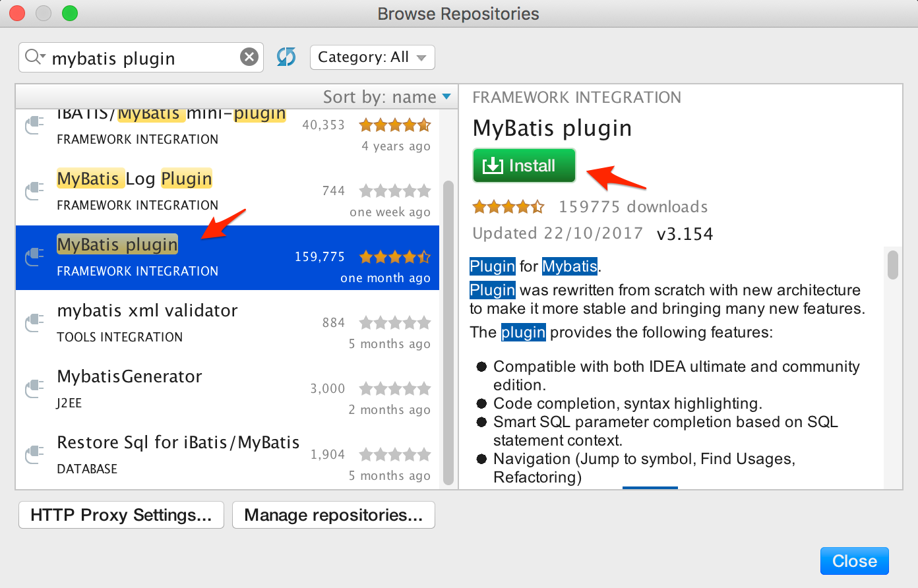Image resolution: width=918 pixels, height=588 pixels.
Task: Click star rating of MybatisGenerator
Action: (395, 389)
